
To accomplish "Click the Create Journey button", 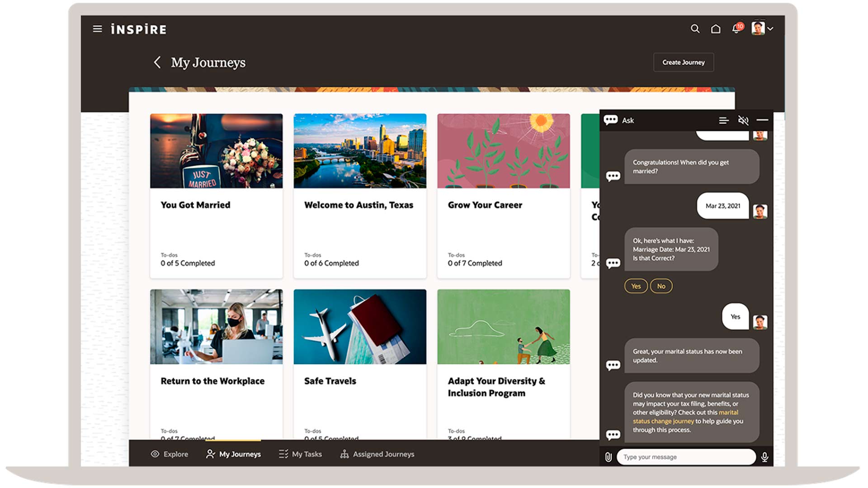I will 683,62.
